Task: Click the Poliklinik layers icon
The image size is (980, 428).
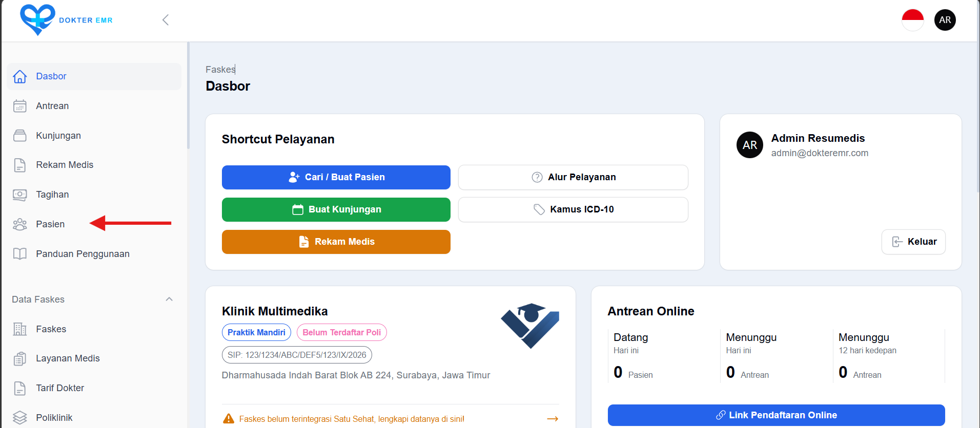Action: click(x=20, y=418)
